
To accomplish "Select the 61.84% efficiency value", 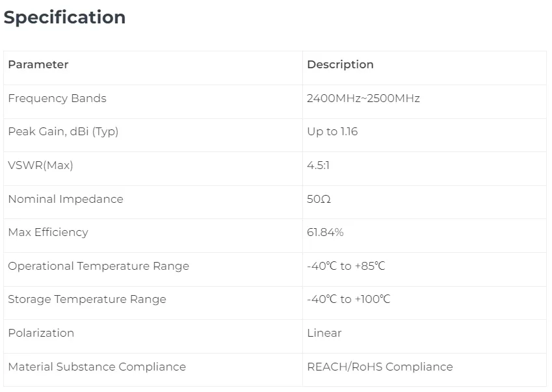I will (325, 232).
